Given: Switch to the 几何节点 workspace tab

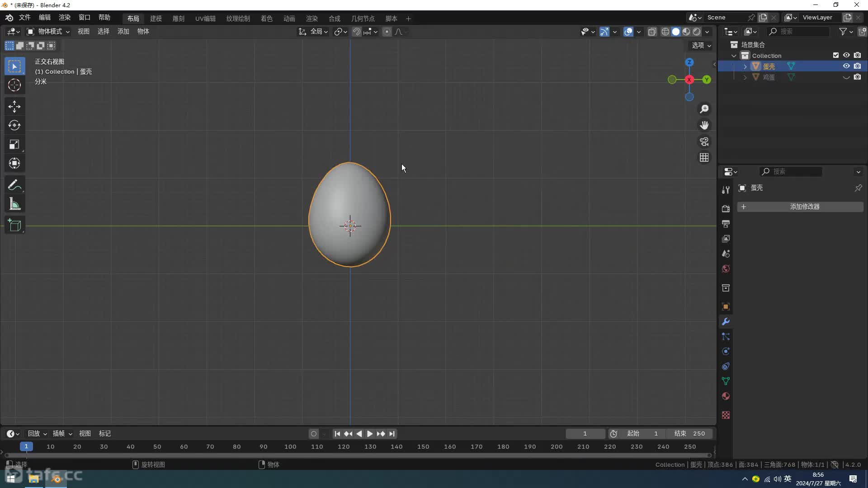Looking at the screenshot, I should click(363, 19).
